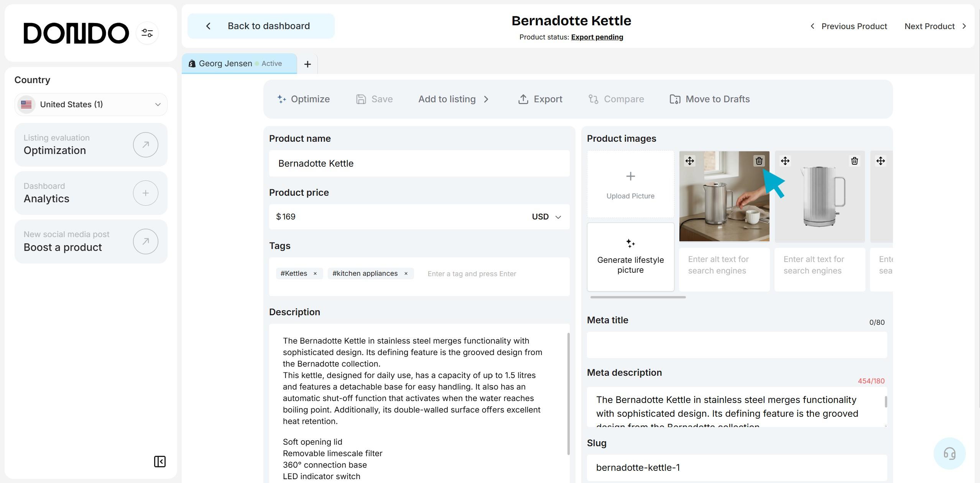Expand the Add to listing menu
Viewport: 980px width, 483px height.
(x=454, y=99)
